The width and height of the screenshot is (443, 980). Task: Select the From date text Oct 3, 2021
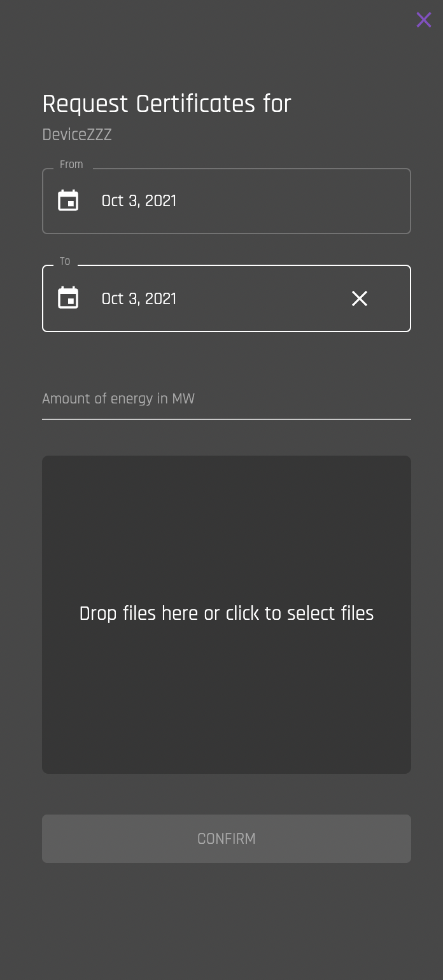tap(139, 201)
